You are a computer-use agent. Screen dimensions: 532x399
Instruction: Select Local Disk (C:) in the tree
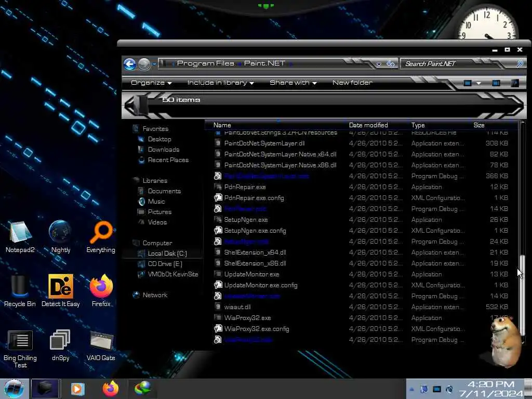coord(167,254)
